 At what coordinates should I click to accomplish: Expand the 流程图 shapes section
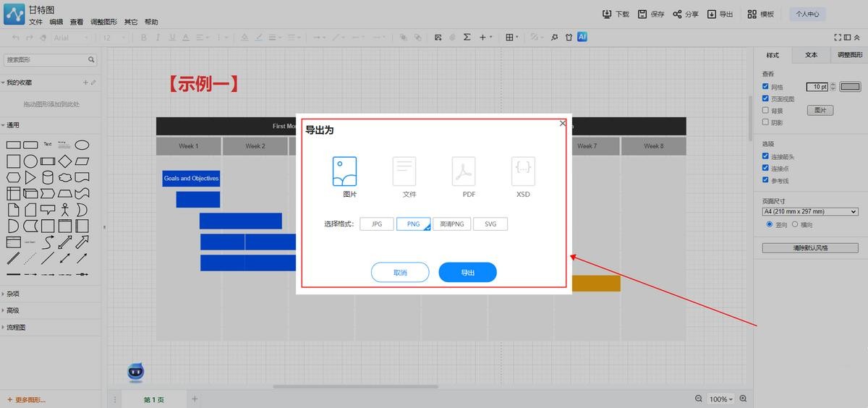click(x=16, y=327)
